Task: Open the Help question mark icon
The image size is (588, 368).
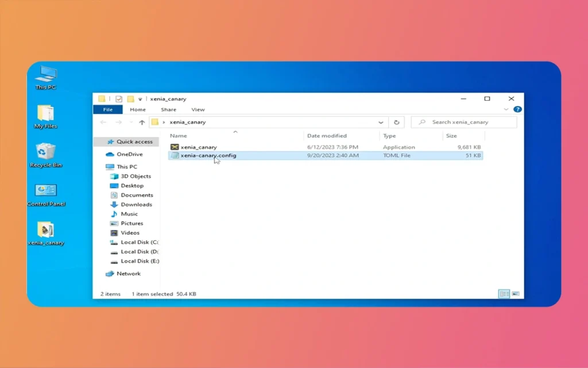Action: pyautogui.click(x=517, y=109)
